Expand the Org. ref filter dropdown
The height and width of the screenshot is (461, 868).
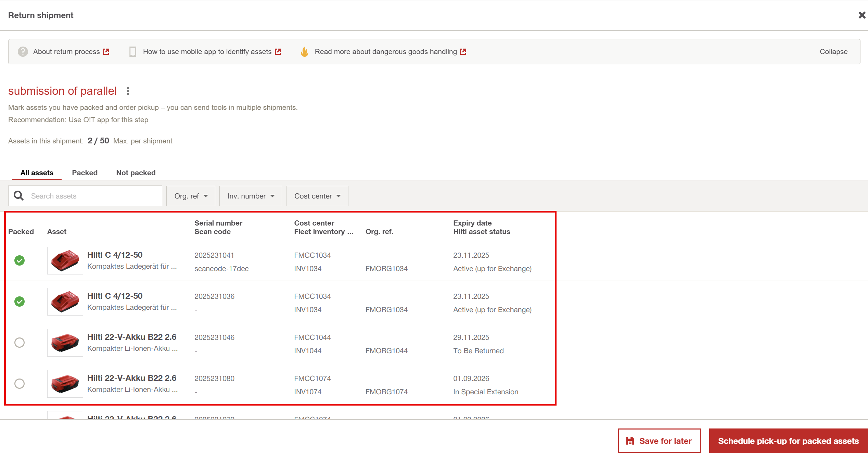(x=191, y=196)
